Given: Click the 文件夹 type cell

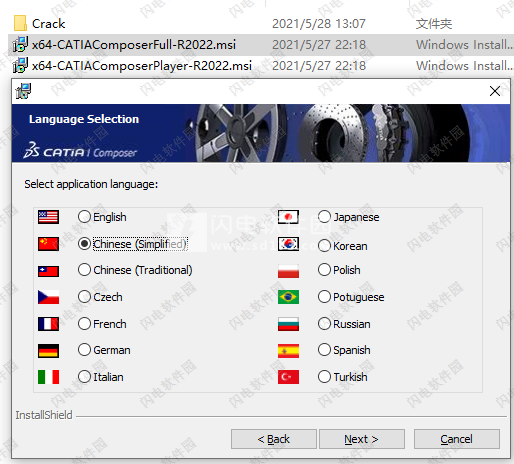Looking at the screenshot, I should pyautogui.click(x=434, y=24).
